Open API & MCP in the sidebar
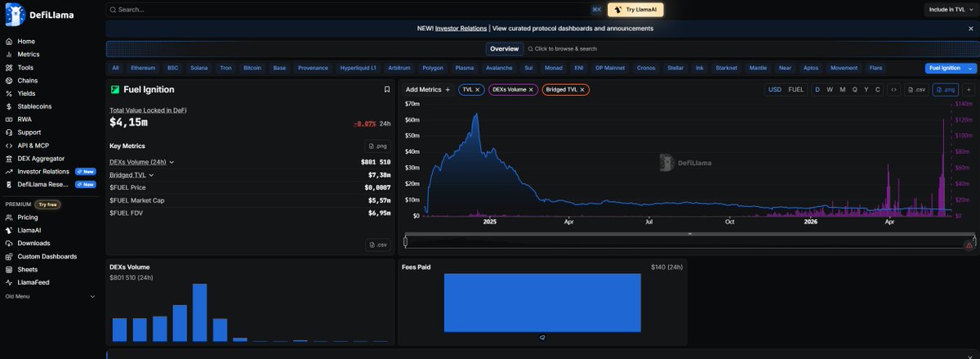Image resolution: width=980 pixels, height=359 pixels. point(34,146)
